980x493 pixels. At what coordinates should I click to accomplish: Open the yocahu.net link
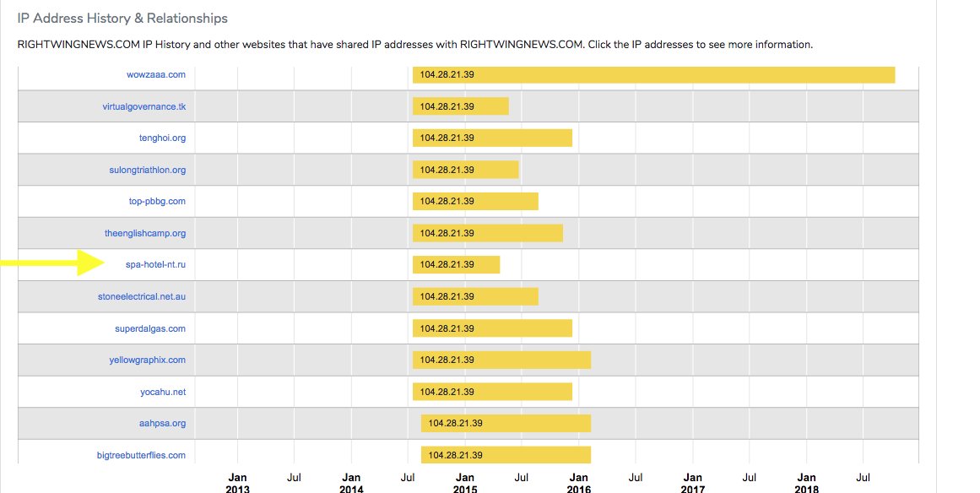click(163, 392)
